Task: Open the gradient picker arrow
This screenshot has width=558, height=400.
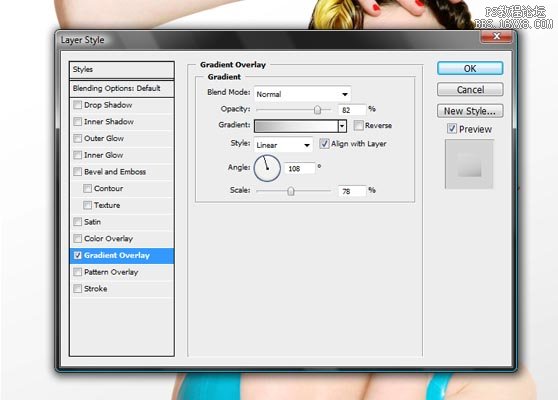Action: [342, 126]
